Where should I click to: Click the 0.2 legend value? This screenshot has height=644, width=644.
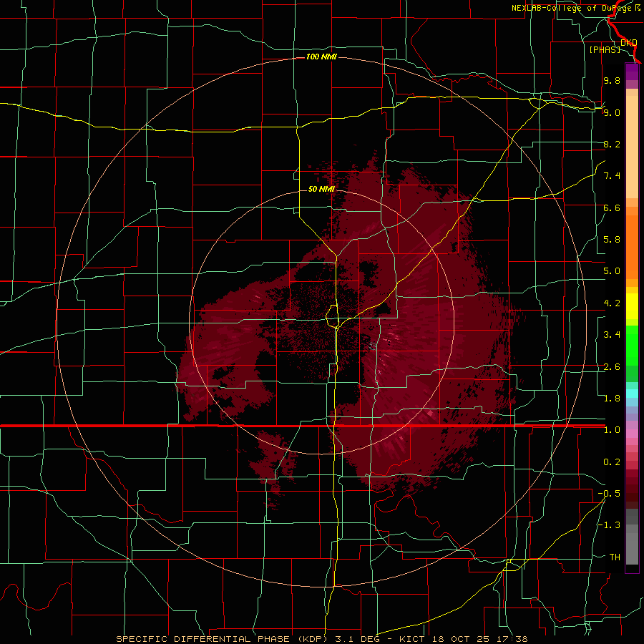[612, 462]
